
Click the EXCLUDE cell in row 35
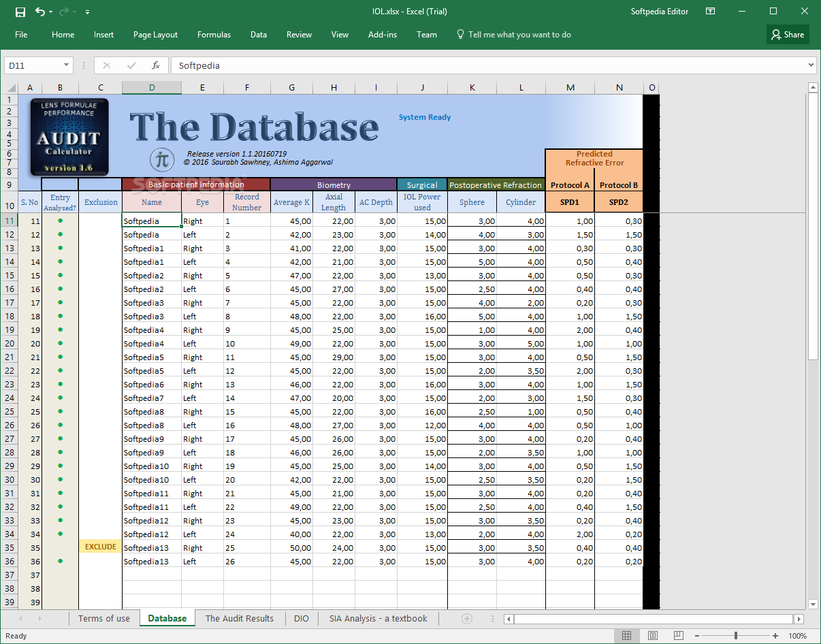coord(101,547)
